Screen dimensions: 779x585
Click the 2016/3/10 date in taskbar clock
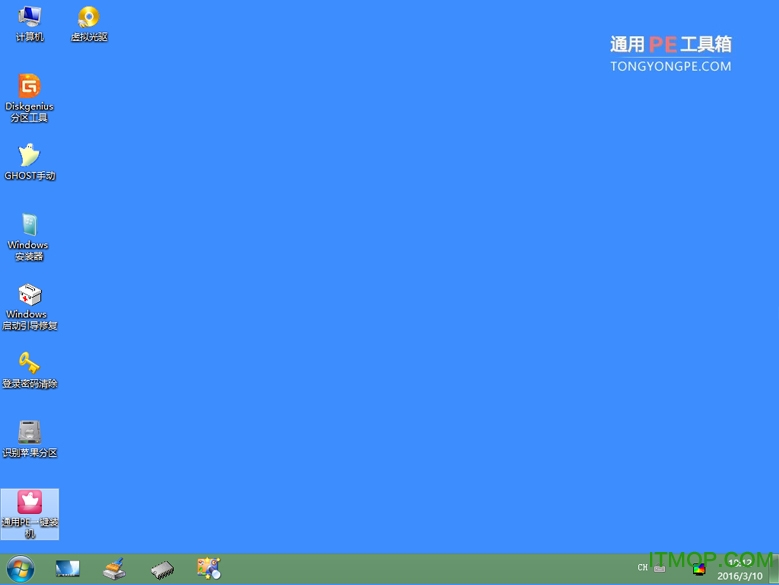[738, 576]
